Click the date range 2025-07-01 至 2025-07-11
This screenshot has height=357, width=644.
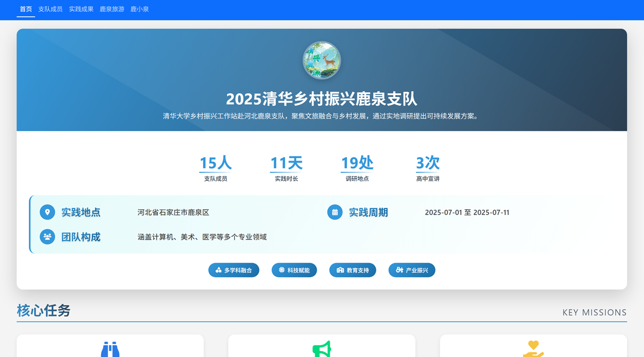[x=467, y=212]
